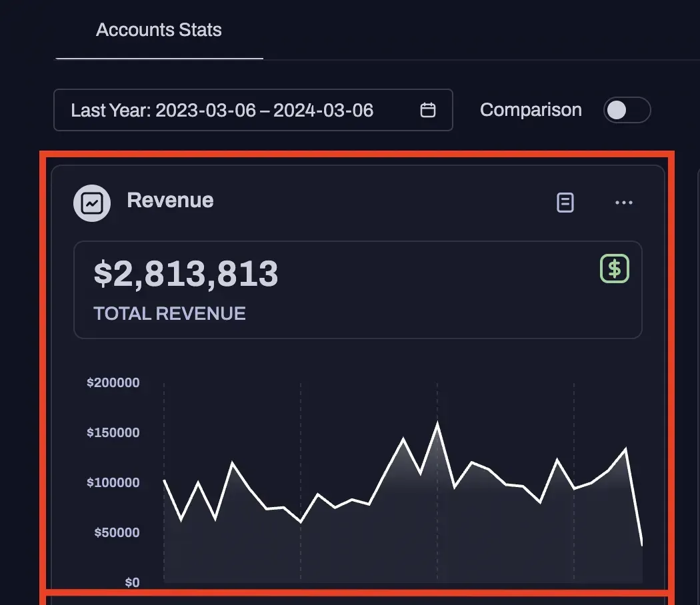Click the Comparison label text
Screen dimensions: 700x605
pos(531,110)
